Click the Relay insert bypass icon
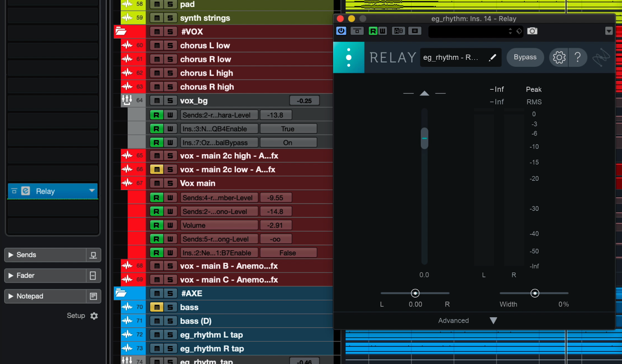Image resolution: width=622 pixels, height=364 pixels. [x=14, y=191]
